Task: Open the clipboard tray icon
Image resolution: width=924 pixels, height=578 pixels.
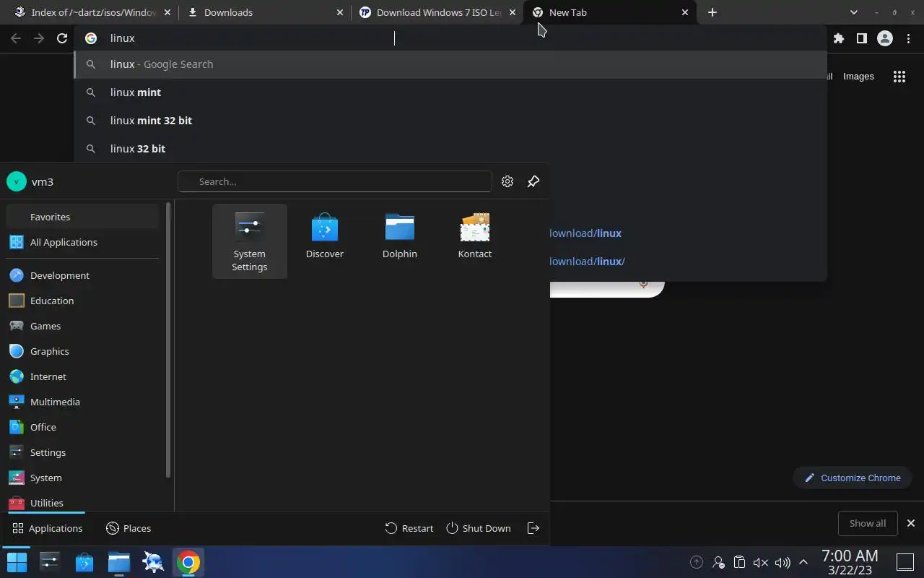Action: [739, 562]
